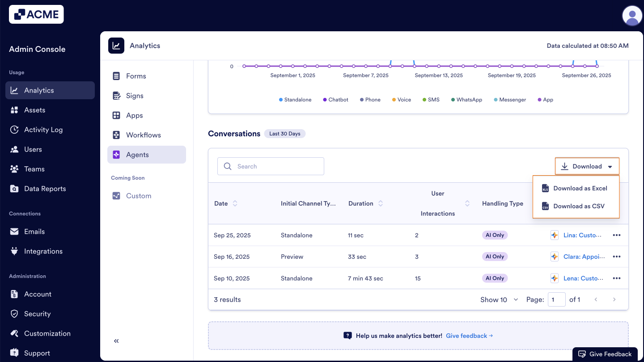Screen dimensions: 644x362
Task: Click the Data Reports sidebar icon
Action: coord(14,189)
